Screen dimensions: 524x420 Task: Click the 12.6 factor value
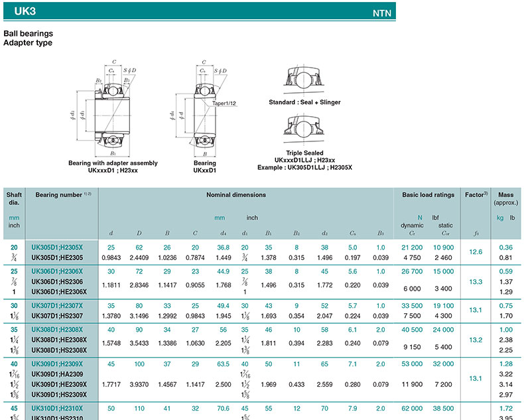476,252
